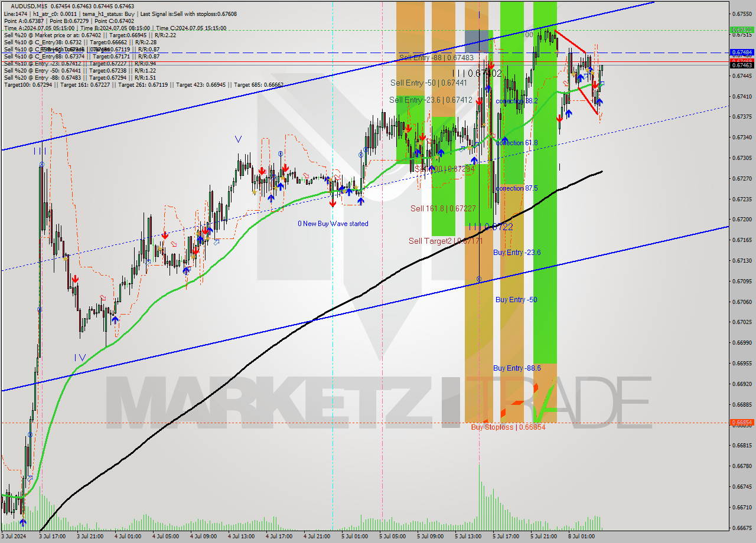The image size is (756, 543).
Task: Click the red 0.66854 stoploss price tag
Action: click(742, 423)
